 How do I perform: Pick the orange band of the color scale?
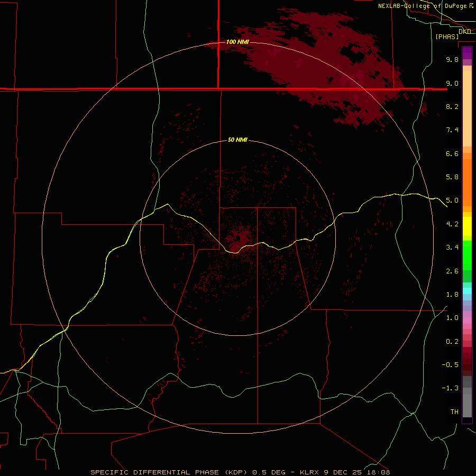(467, 183)
